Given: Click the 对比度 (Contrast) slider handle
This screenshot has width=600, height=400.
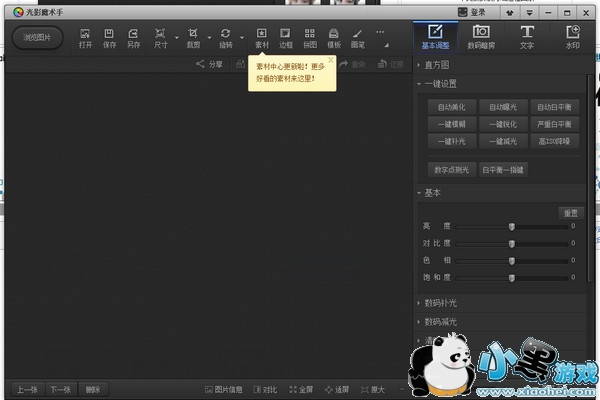Looking at the screenshot, I should [512, 243].
